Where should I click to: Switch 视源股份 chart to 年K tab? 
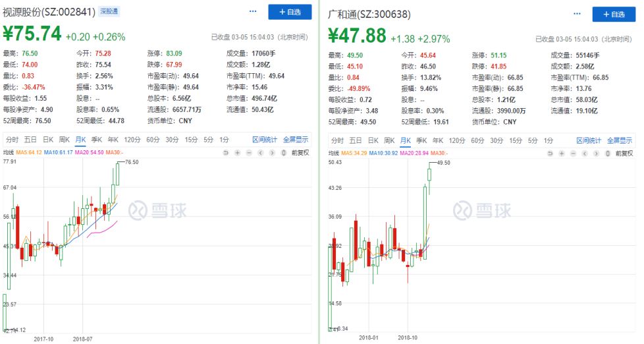coord(113,140)
